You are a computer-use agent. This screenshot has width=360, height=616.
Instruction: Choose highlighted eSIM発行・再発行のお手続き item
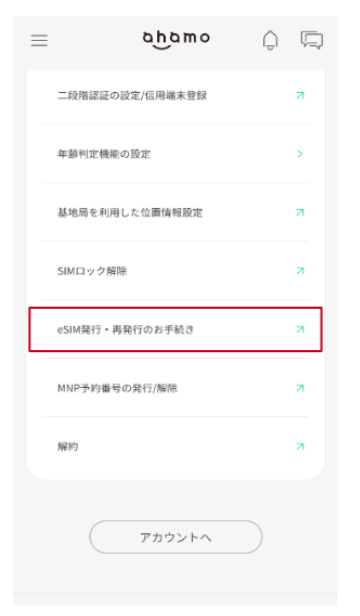[x=175, y=329]
